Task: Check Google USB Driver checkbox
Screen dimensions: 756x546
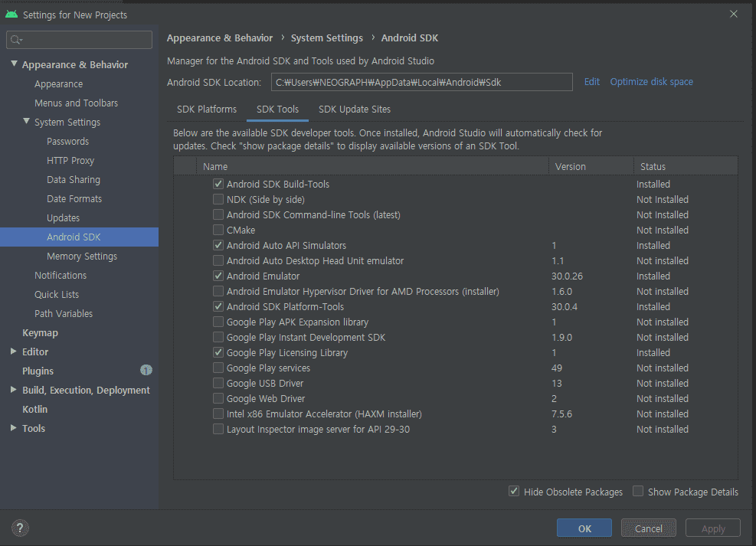Action: [x=218, y=383]
